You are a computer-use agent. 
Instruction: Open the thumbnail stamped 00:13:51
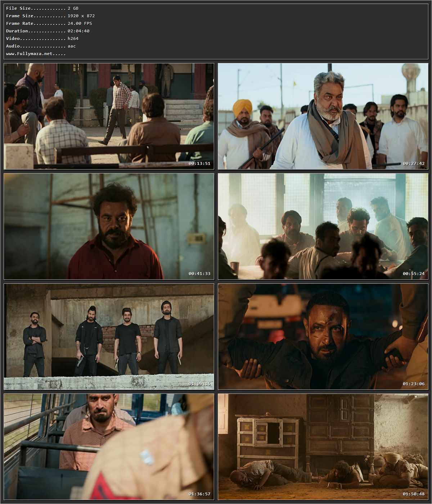coord(109,116)
